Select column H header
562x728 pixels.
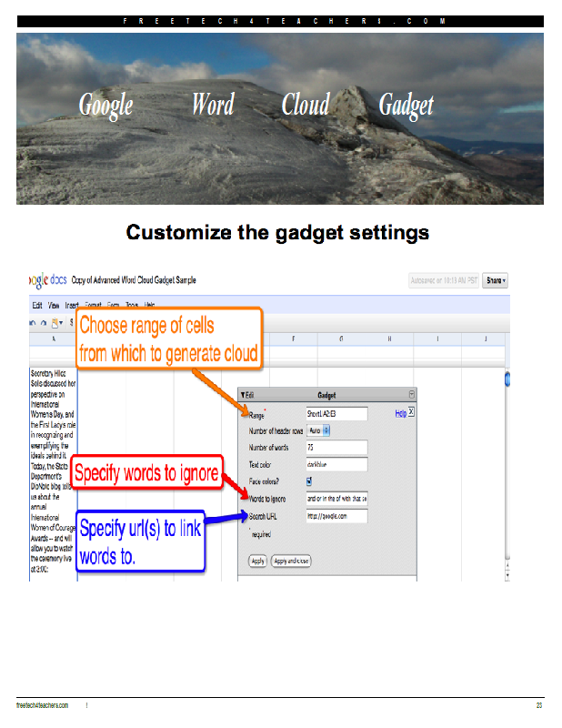coord(389,339)
